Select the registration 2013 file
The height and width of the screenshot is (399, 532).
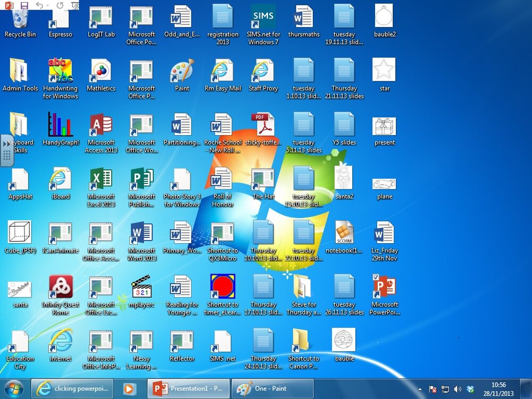[222, 16]
